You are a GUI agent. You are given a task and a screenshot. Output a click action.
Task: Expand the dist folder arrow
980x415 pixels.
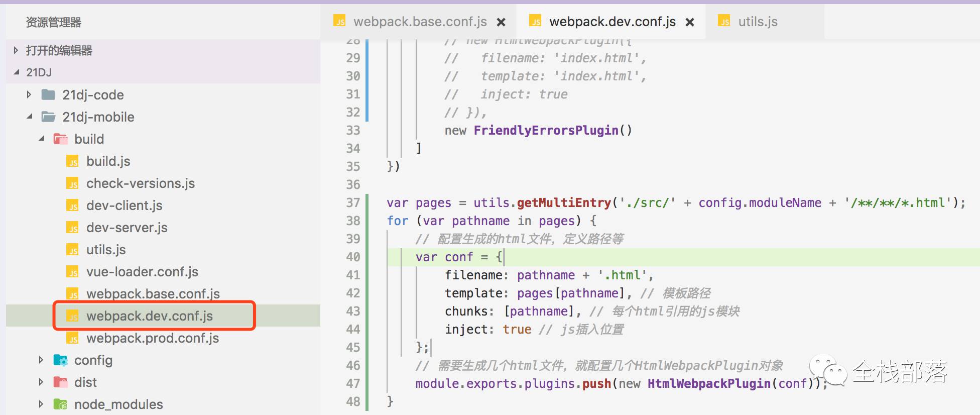pos(41,382)
